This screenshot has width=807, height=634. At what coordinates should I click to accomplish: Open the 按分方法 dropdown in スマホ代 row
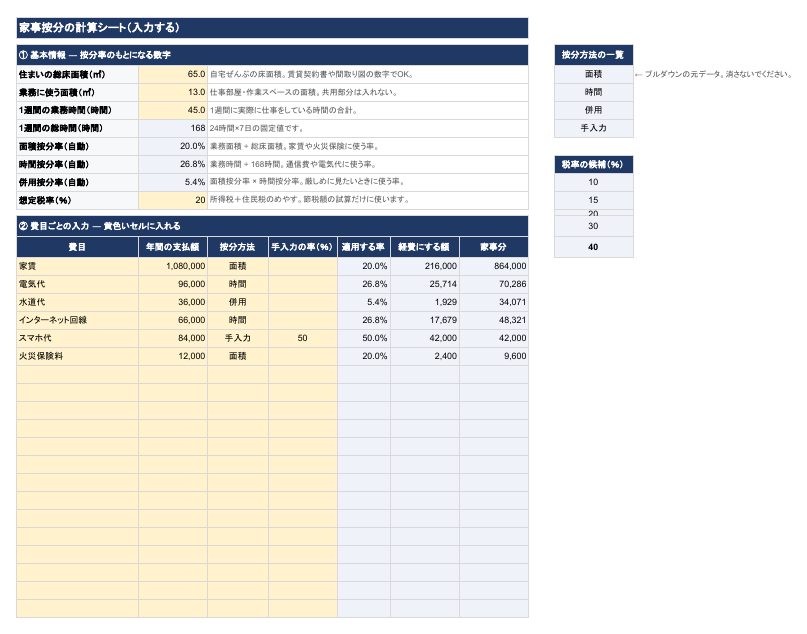tap(238, 338)
